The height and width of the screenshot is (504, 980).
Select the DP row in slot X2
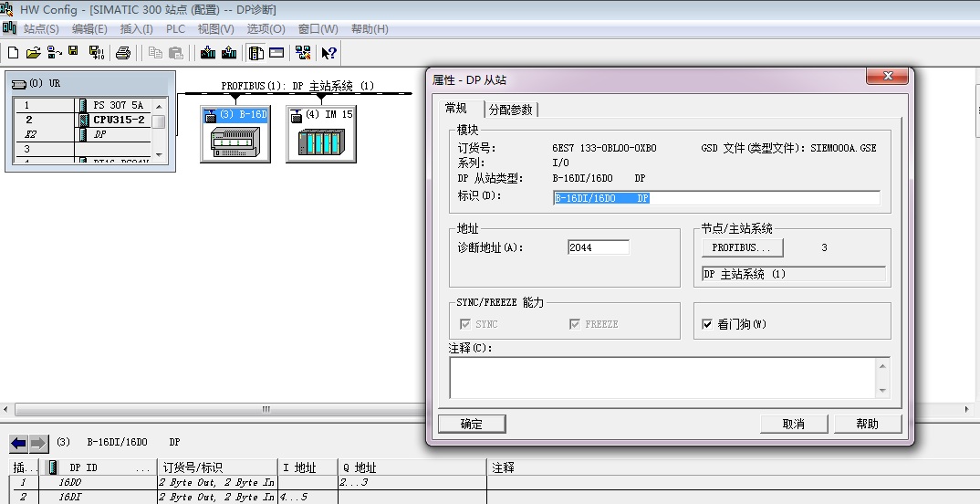(x=82, y=134)
